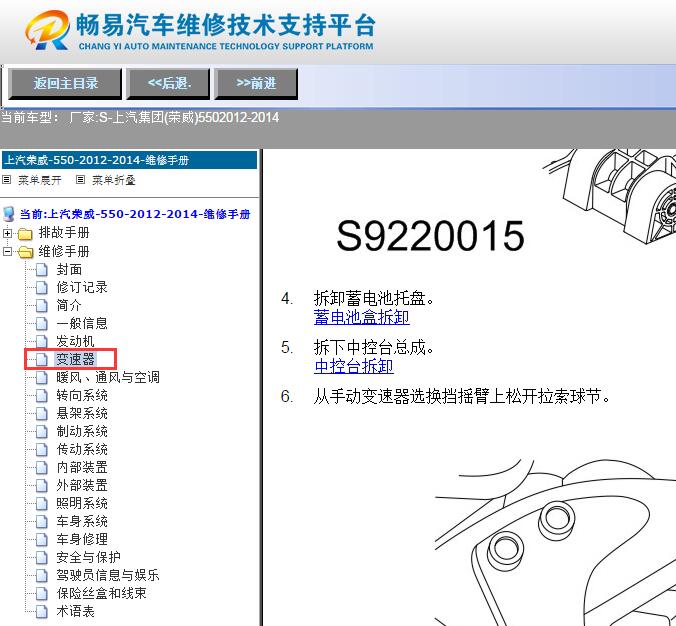Click the page icon next to 转向系统

click(41, 396)
